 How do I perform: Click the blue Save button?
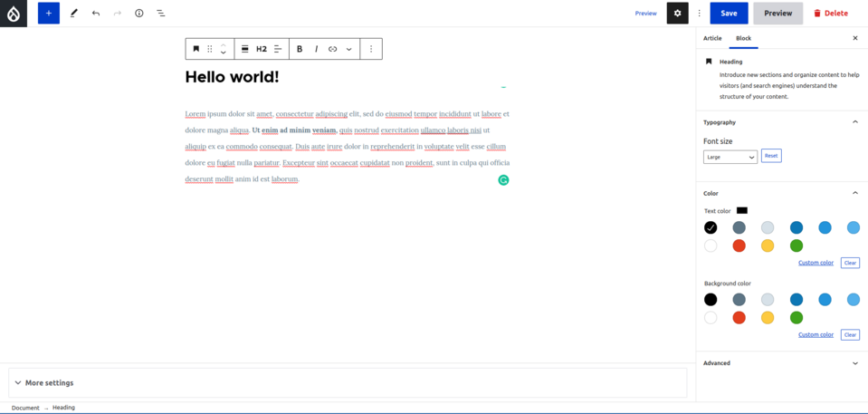(x=729, y=14)
